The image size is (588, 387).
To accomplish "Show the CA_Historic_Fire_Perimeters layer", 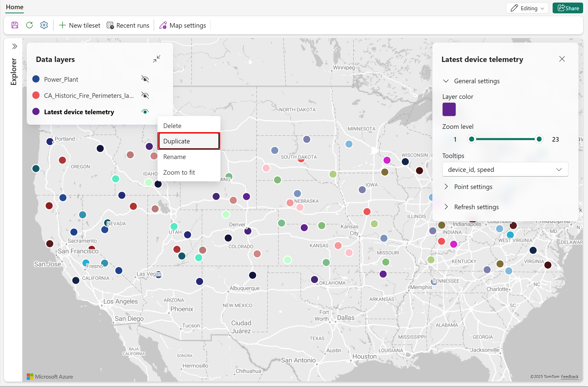I will tap(145, 96).
